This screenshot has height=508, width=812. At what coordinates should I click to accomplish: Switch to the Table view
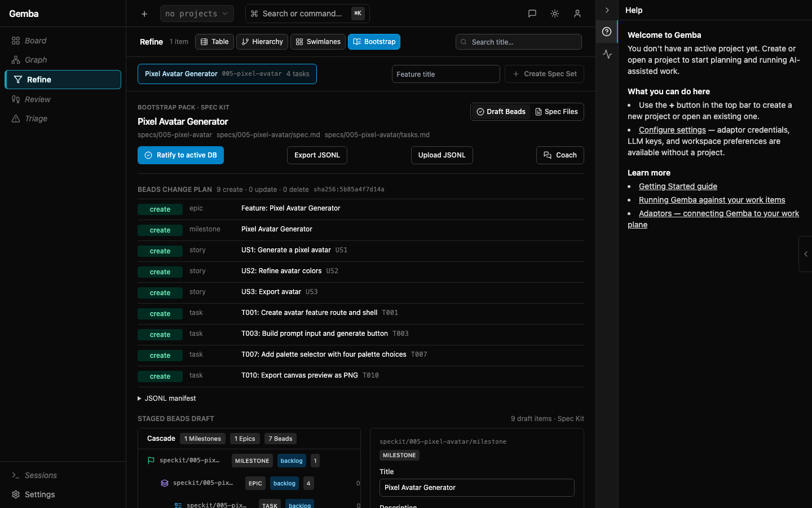click(x=214, y=42)
